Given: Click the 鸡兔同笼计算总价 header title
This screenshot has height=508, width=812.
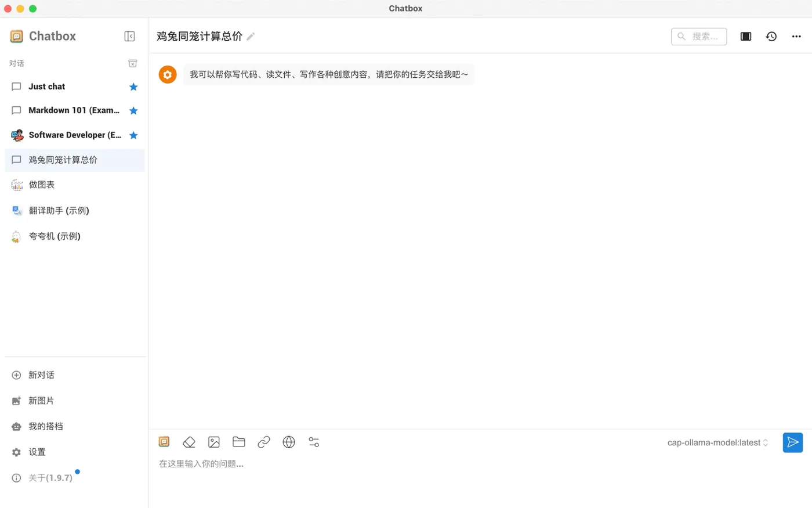Looking at the screenshot, I should coord(200,36).
